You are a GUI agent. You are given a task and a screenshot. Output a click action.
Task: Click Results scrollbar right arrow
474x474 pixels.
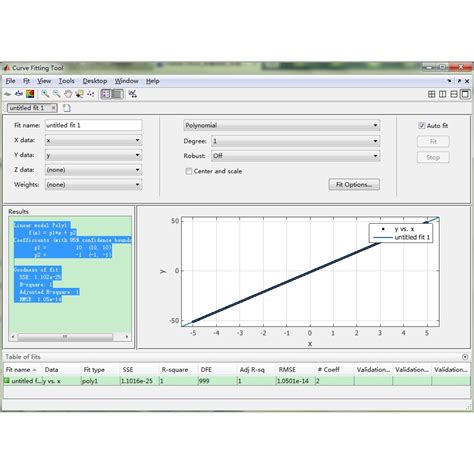[127, 337]
